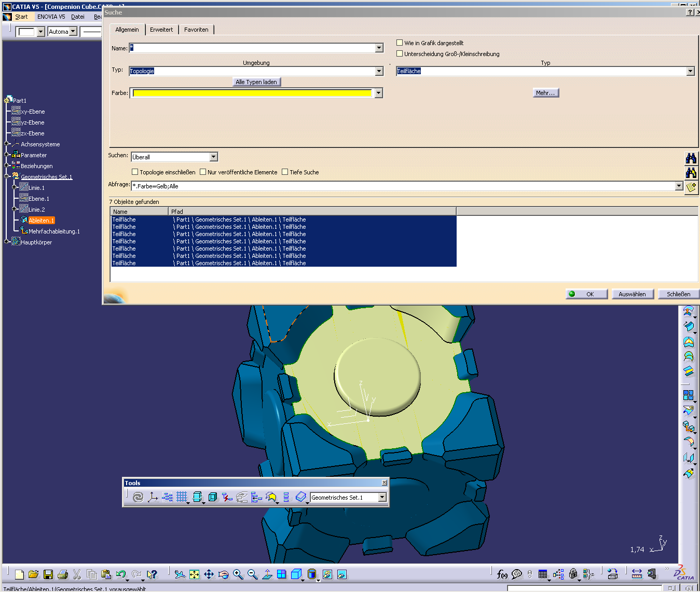The width and height of the screenshot is (700, 592).
Task: Open the Umgebung 'Topologie' dropdown
Action: pos(379,71)
